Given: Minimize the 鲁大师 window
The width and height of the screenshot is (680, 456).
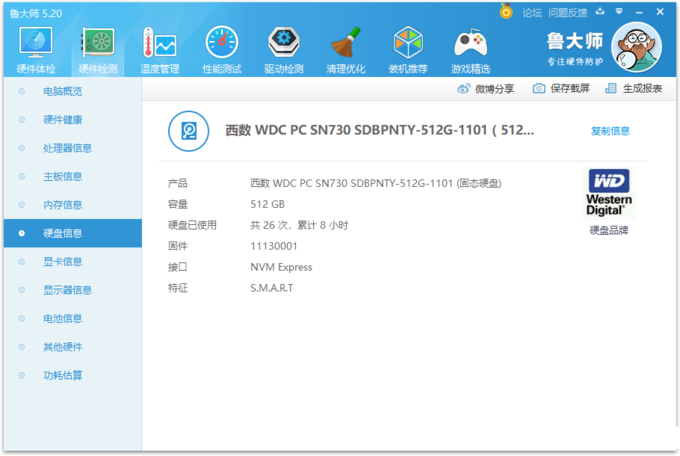Looking at the screenshot, I should point(639,13).
